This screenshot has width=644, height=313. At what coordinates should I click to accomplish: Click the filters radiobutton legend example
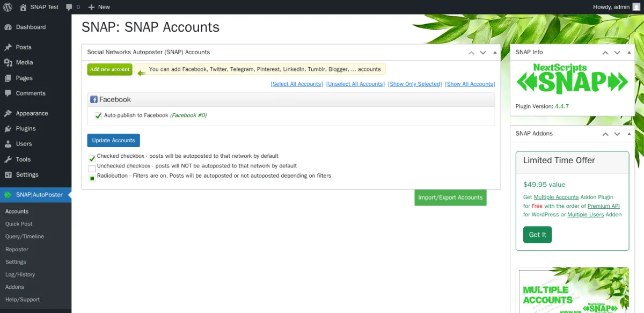[x=92, y=178]
